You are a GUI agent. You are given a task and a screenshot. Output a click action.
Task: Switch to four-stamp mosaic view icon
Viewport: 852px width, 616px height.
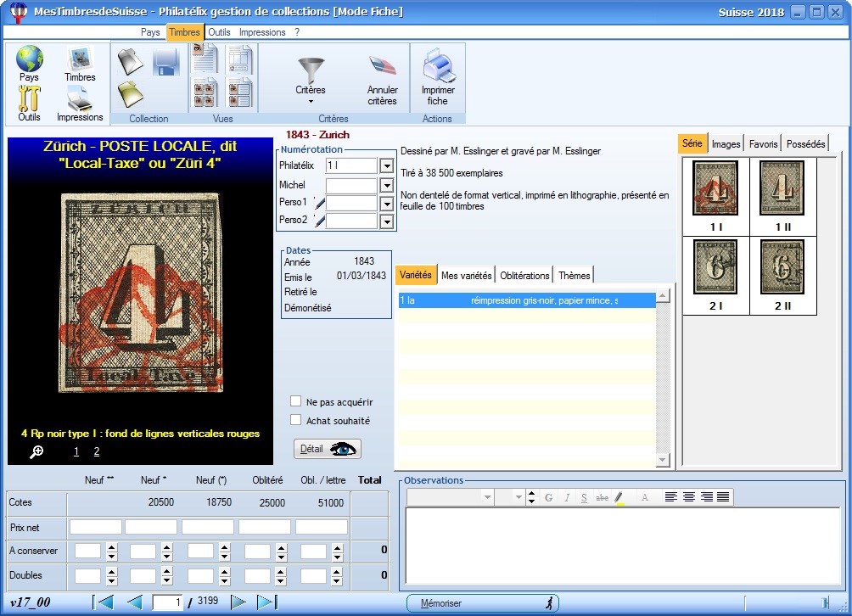[205, 92]
